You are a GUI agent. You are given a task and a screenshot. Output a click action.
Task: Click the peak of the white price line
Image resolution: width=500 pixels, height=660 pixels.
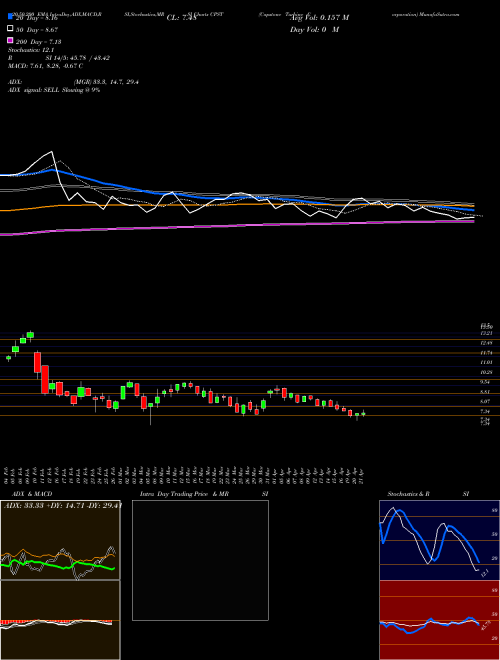pos(52,152)
